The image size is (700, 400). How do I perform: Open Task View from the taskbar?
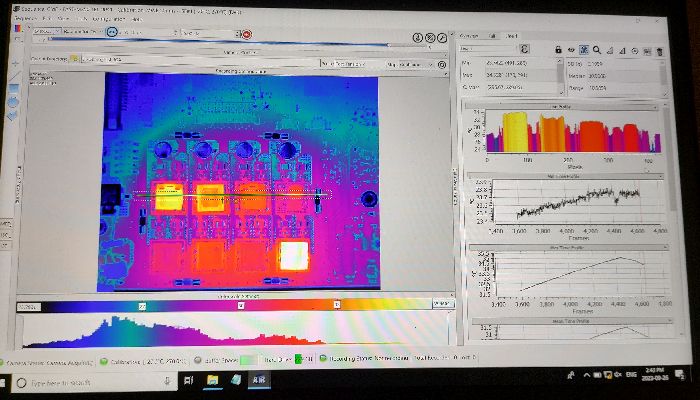(x=189, y=380)
